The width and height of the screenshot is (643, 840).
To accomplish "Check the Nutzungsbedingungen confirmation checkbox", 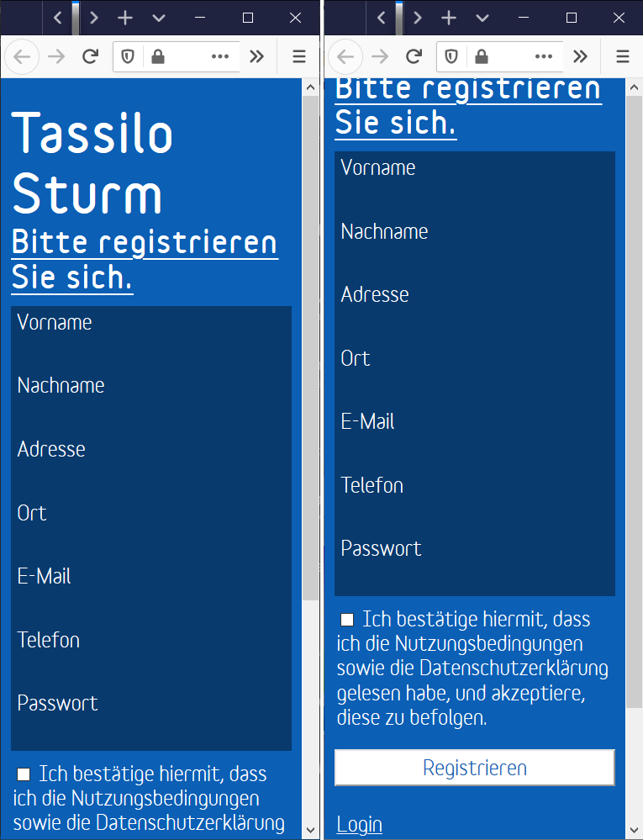I will [x=347, y=619].
